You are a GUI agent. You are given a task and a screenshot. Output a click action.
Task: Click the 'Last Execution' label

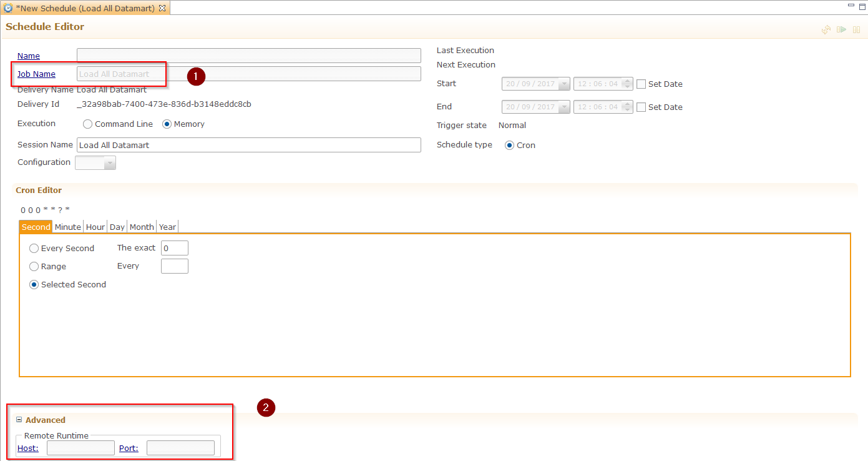[x=466, y=51]
